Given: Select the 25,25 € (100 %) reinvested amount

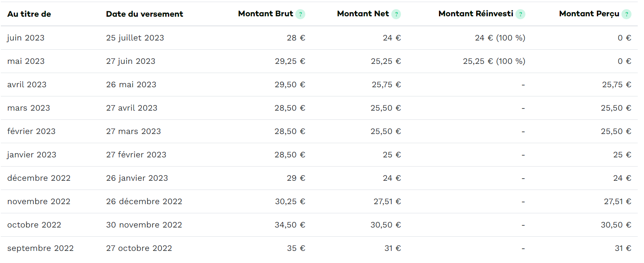Looking at the screenshot, I should [x=494, y=61].
